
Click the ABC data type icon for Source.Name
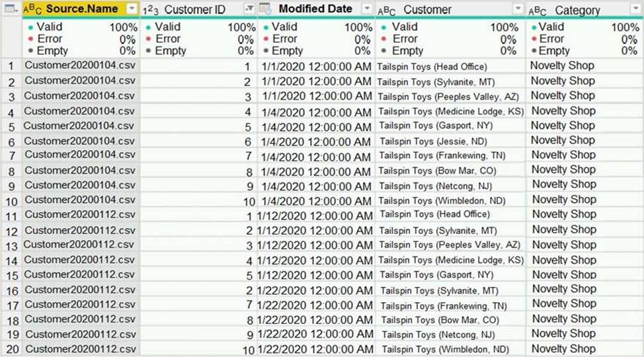32,10
